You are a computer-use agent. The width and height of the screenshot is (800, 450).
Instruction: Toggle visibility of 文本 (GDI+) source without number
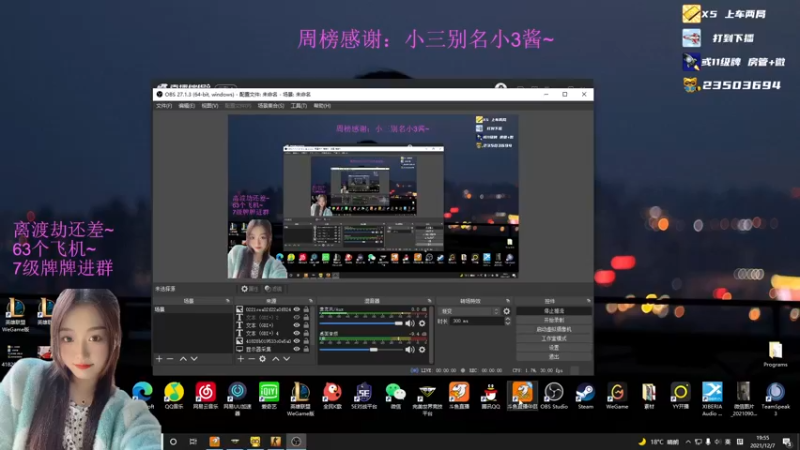296,325
